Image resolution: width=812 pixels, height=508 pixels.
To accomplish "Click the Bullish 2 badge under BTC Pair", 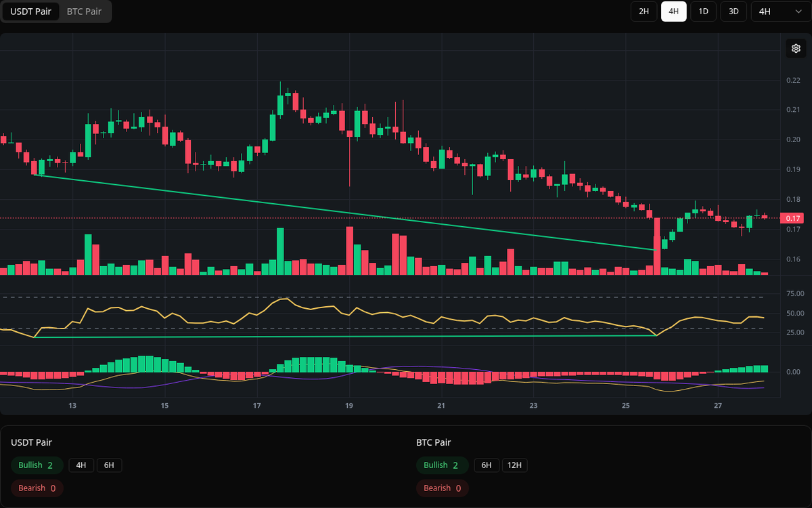I will pos(442,465).
